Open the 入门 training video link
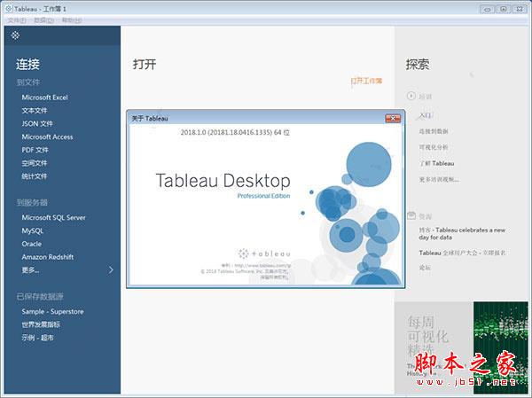The image size is (532, 398). click(425, 115)
